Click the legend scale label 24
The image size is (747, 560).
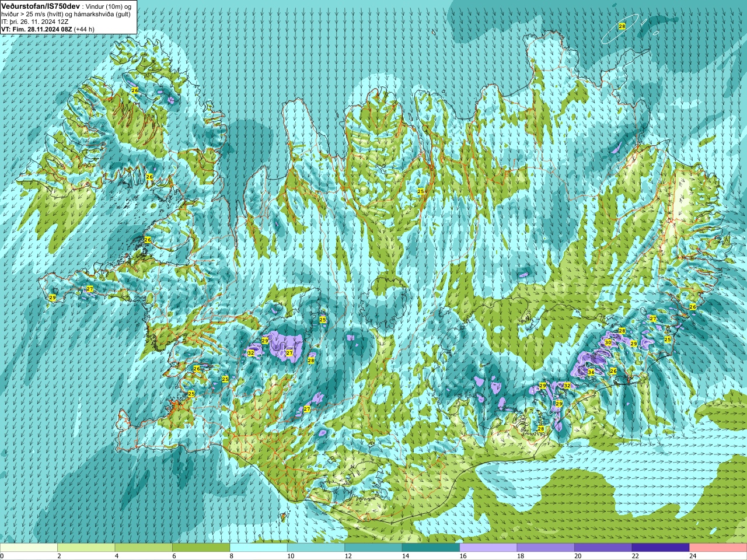tap(693, 556)
